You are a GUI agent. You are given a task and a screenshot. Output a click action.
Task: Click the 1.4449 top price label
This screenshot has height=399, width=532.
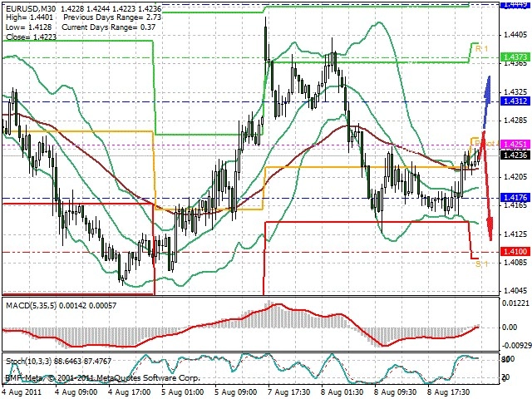coord(515,4)
